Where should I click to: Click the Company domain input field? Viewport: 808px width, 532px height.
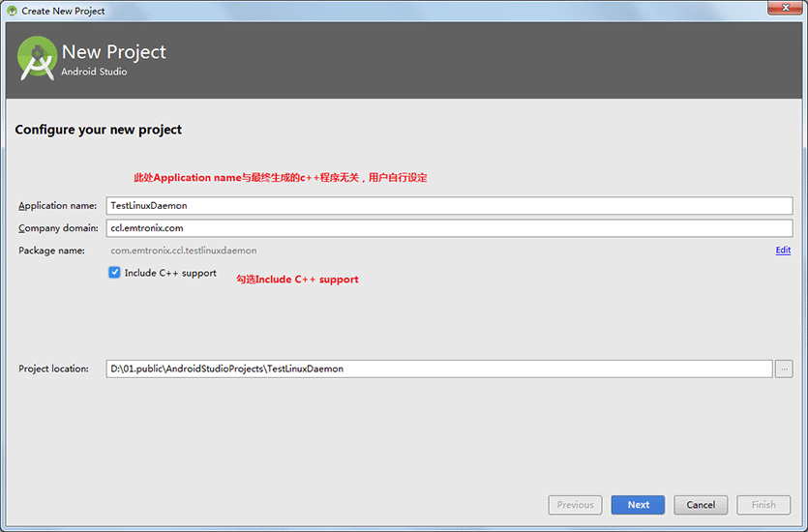point(449,228)
